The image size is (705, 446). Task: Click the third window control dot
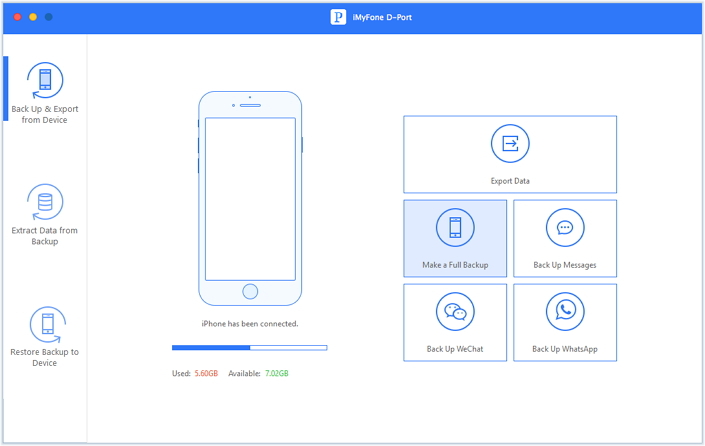click(x=49, y=17)
